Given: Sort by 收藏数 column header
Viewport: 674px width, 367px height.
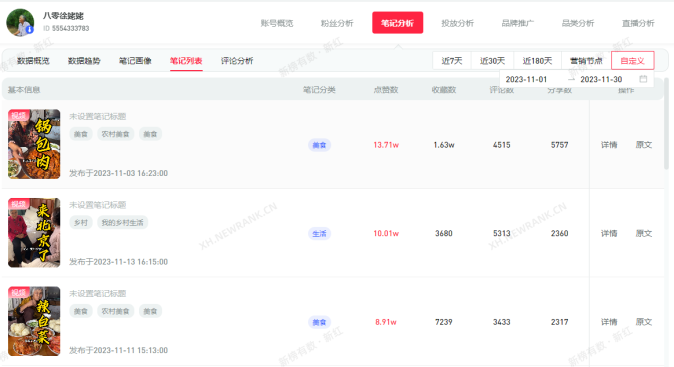Looking at the screenshot, I should [444, 90].
